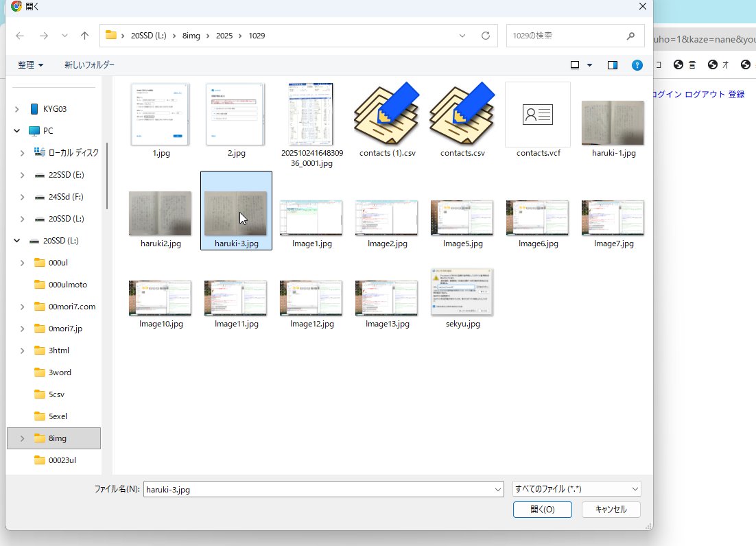This screenshot has height=546, width=756.
Task: Expand the KYG03 tree node
Action: pyautogui.click(x=16, y=108)
